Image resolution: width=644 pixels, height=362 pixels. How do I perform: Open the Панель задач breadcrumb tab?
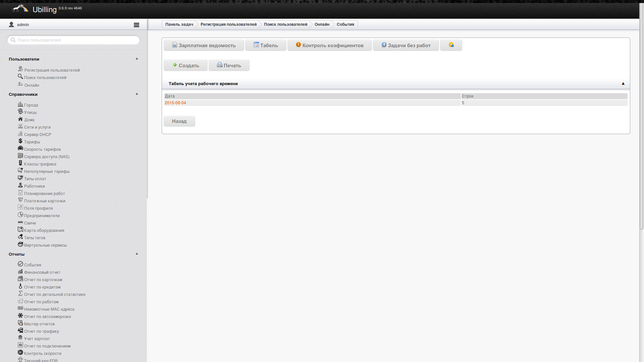(179, 24)
